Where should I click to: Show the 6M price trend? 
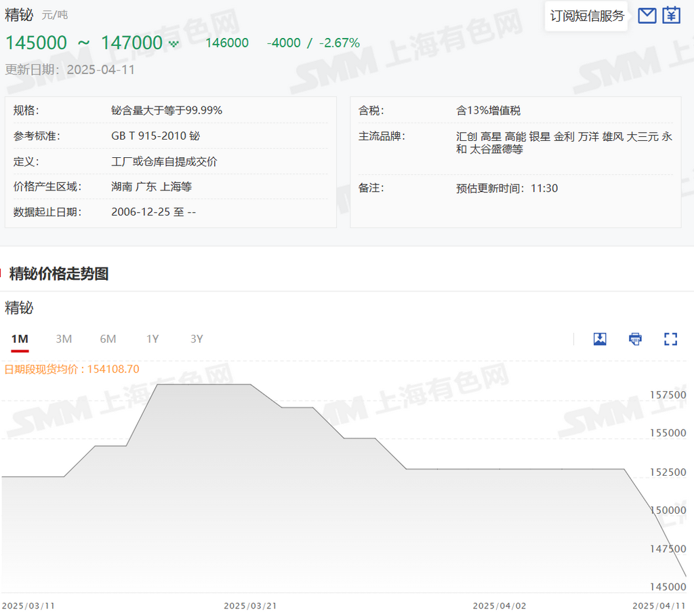pyautogui.click(x=108, y=339)
